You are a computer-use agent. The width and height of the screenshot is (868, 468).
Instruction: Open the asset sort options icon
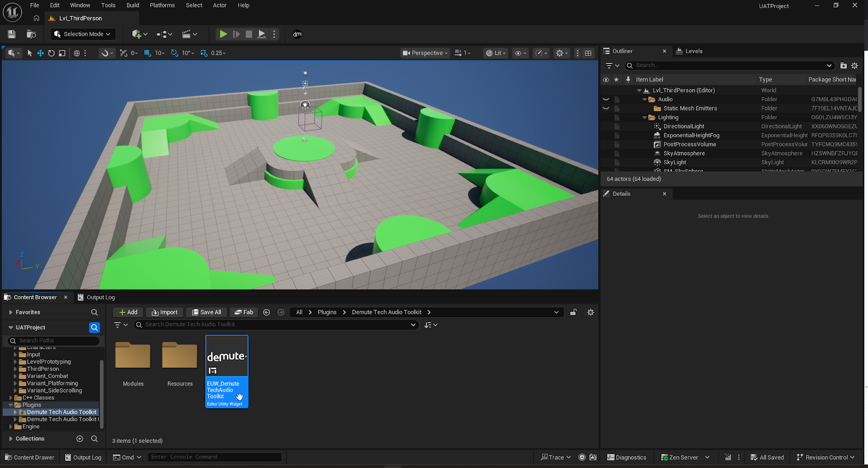click(431, 325)
